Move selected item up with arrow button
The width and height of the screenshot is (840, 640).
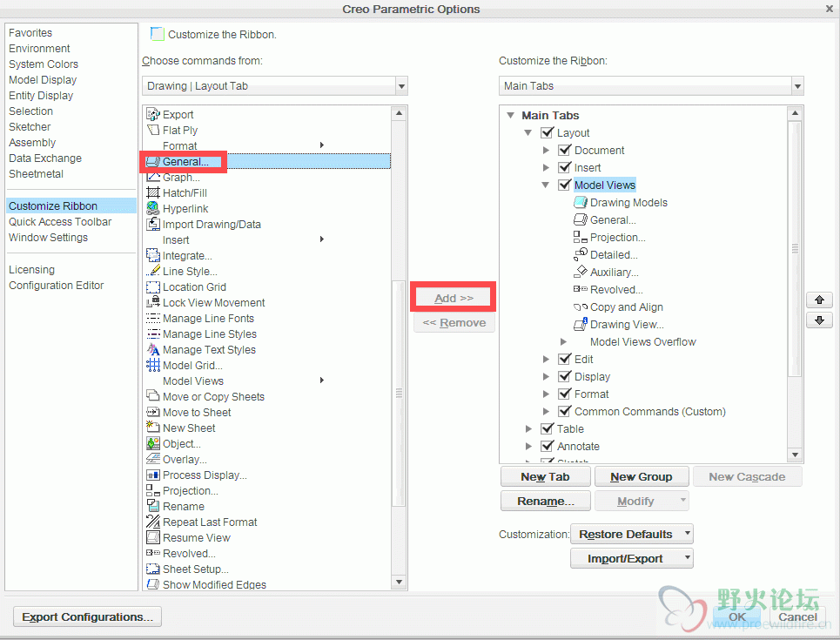point(819,300)
